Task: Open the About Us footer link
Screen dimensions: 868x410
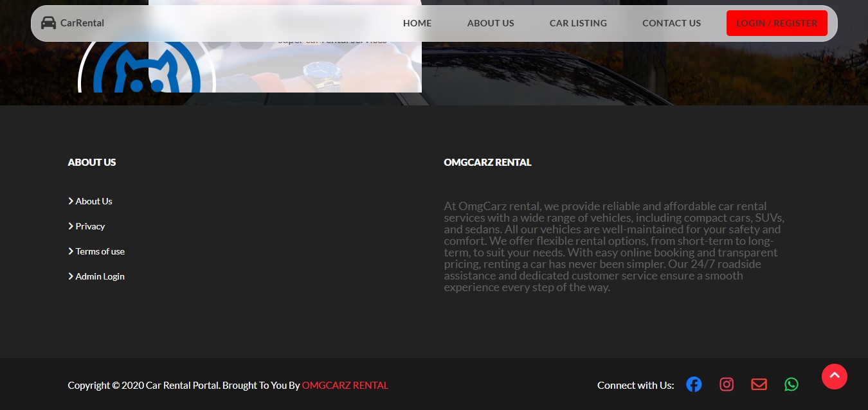Action: click(x=94, y=201)
